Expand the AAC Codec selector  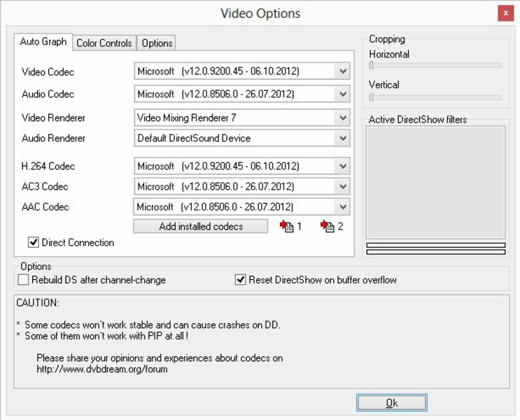click(x=343, y=207)
